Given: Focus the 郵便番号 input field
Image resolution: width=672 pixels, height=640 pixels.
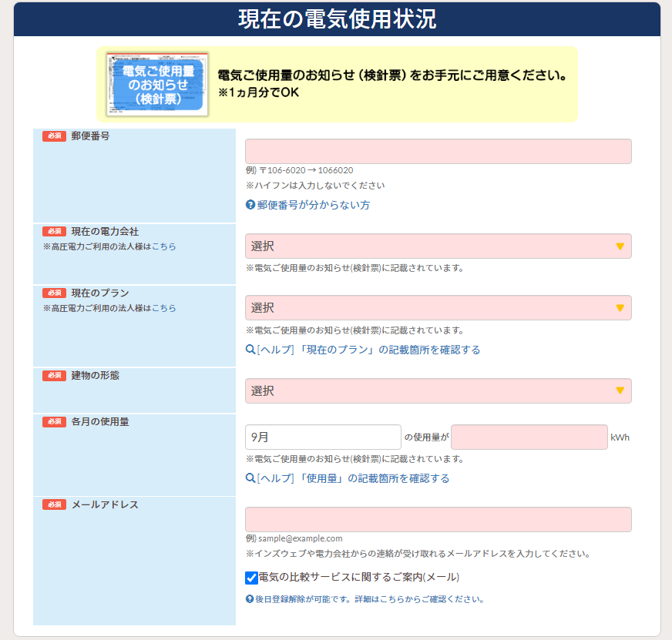Looking at the screenshot, I should click(x=438, y=152).
